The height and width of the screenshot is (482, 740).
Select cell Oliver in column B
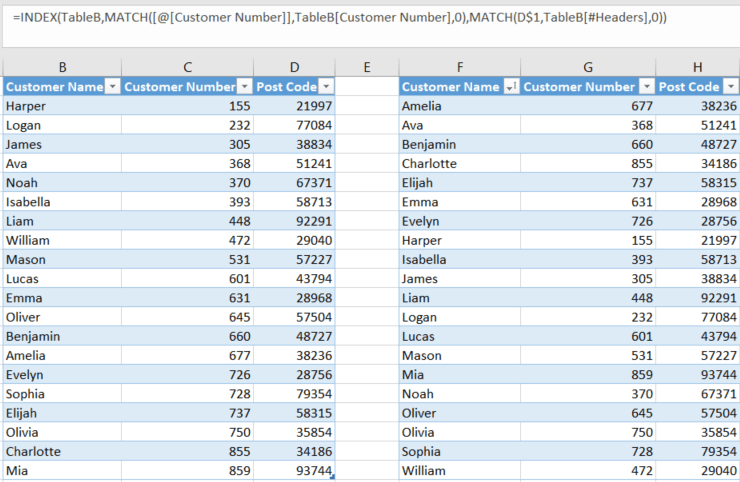click(x=62, y=317)
